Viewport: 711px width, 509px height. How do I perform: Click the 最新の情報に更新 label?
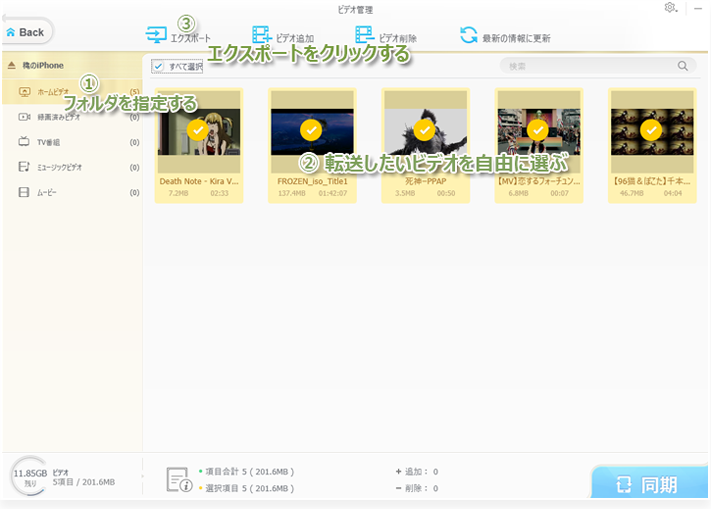click(x=516, y=38)
